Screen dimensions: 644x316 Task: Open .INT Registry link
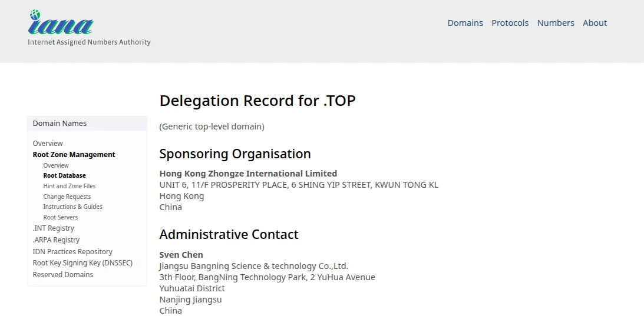click(x=54, y=228)
